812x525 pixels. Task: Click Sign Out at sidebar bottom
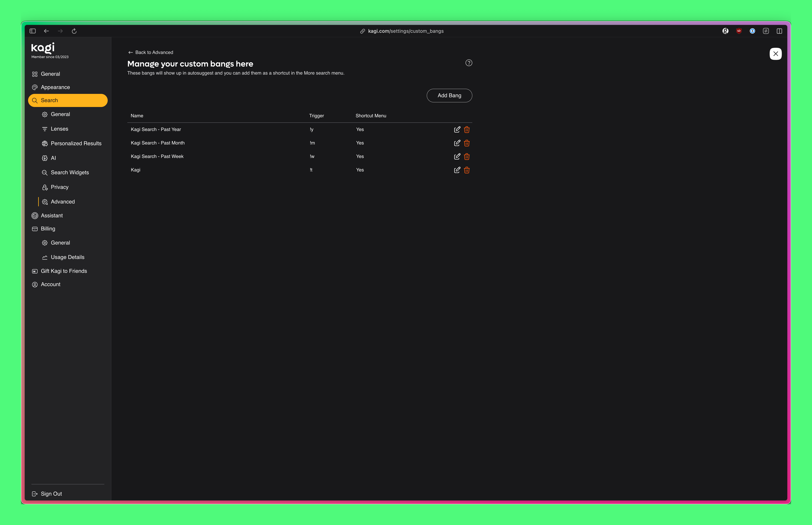(x=51, y=494)
